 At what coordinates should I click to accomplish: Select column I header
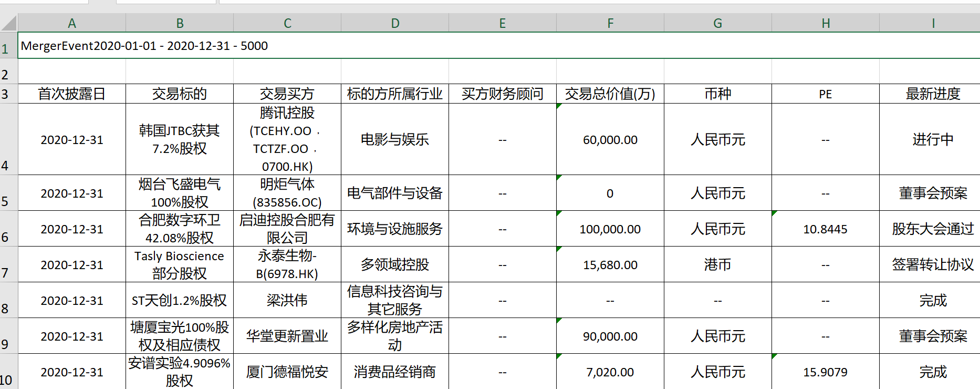point(930,23)
